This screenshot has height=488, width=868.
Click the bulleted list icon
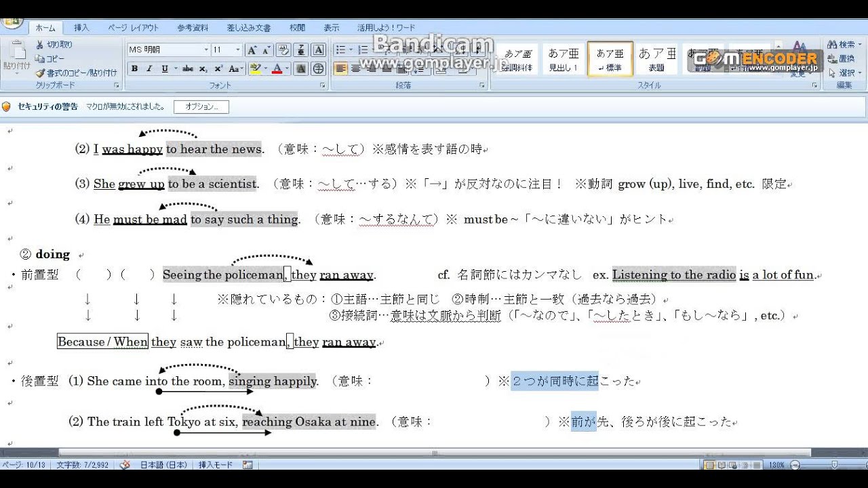pos(340,50)
